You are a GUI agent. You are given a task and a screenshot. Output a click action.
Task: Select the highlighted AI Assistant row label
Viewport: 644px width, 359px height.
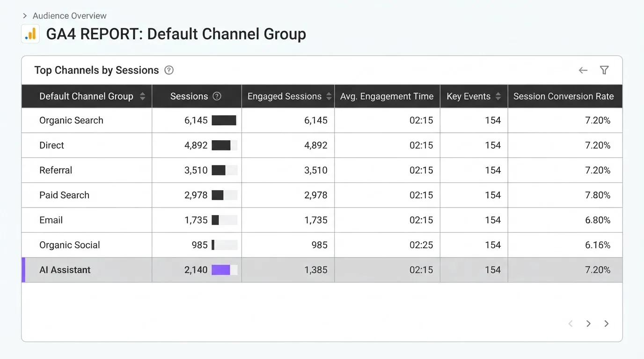tap(65, 270)
